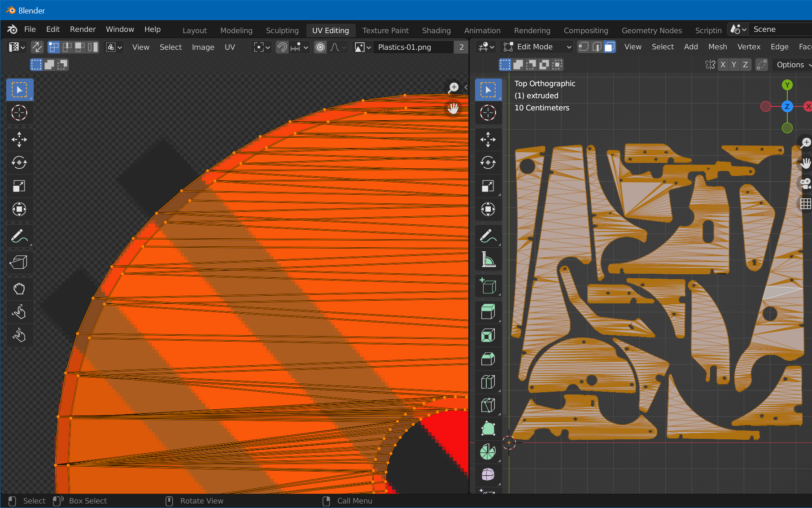Select the UV Rip Region tool

tap(19, 263)
